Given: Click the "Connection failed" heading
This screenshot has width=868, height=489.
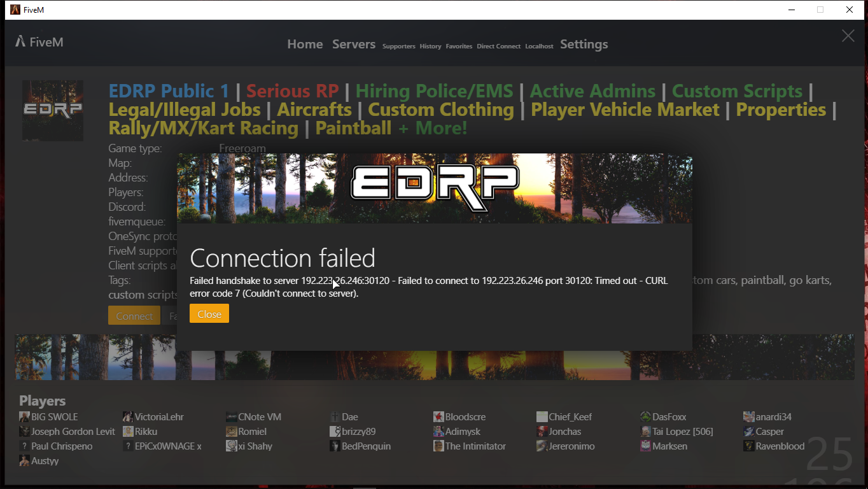Looking at the screenshot, I should point(283,258).
